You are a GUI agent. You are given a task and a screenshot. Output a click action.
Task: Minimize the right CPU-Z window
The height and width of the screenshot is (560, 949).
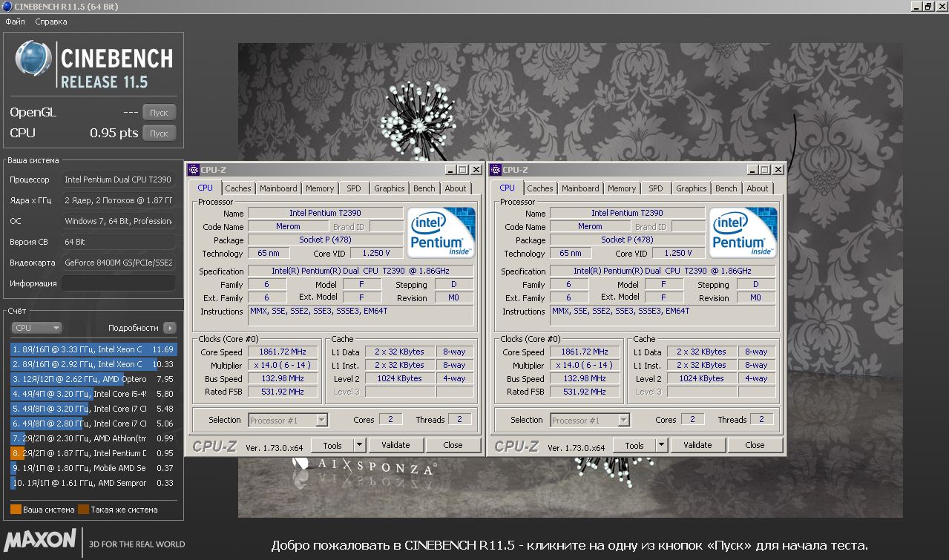752,170
